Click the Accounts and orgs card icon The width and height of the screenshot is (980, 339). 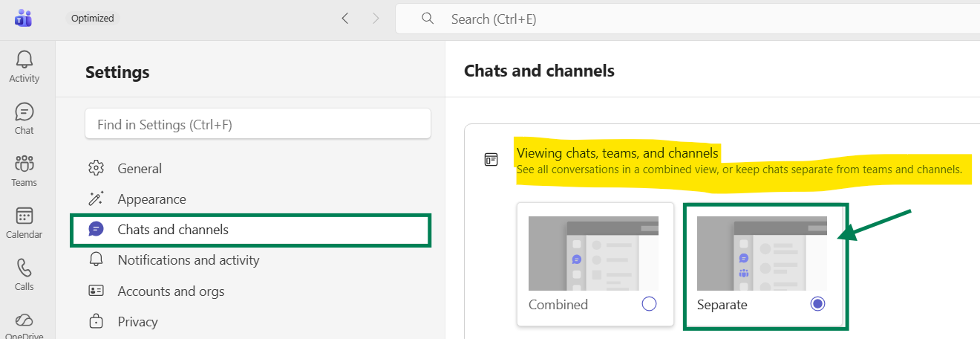[x=96, y=291]
